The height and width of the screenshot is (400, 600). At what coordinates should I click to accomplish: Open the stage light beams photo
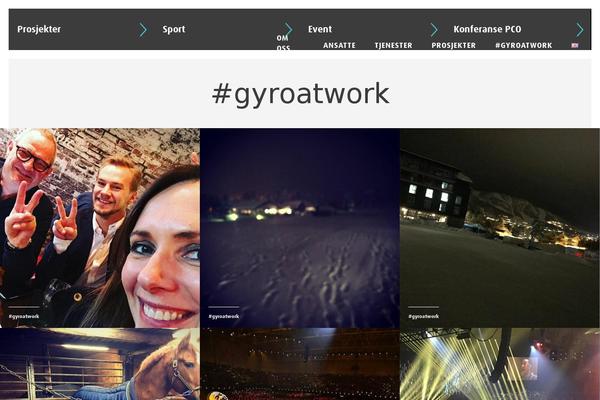coord(500,364)
